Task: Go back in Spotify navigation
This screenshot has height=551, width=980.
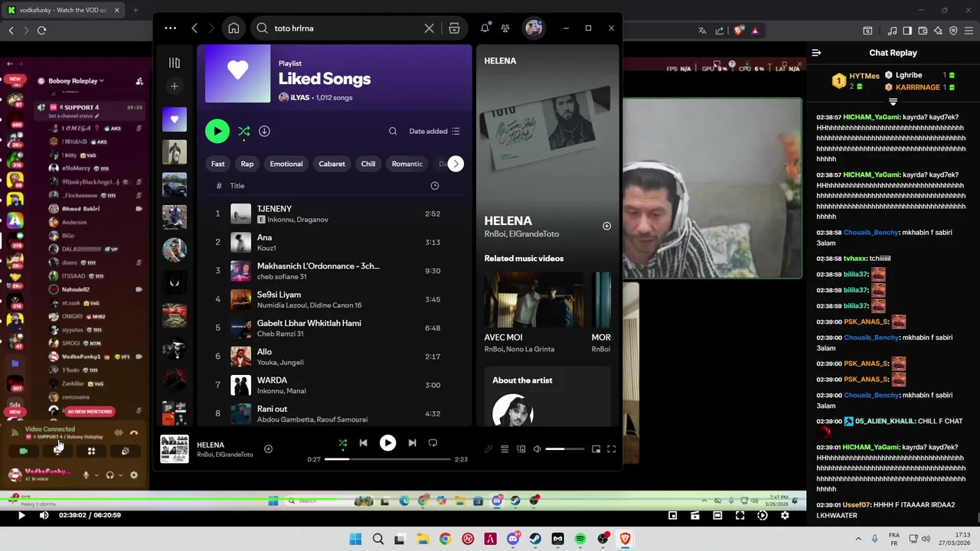Action: [x=194, y=28]
